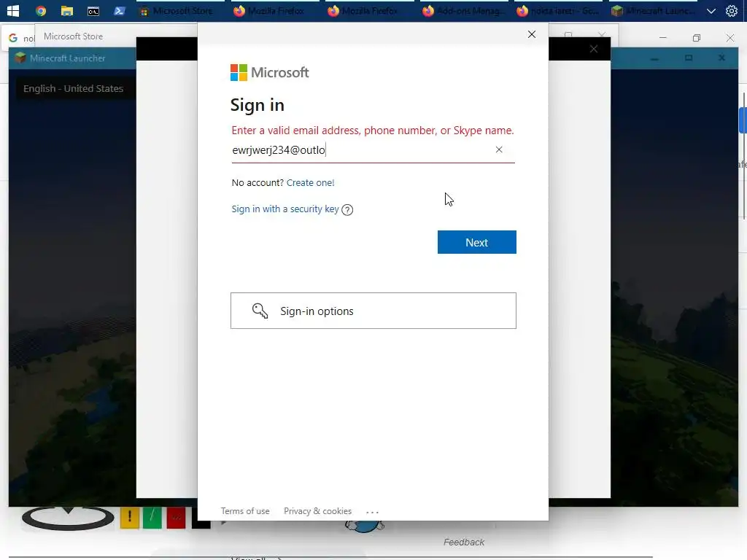Open the Create one! account link
This screenshot has width=747, height=560.
(310, 183)
